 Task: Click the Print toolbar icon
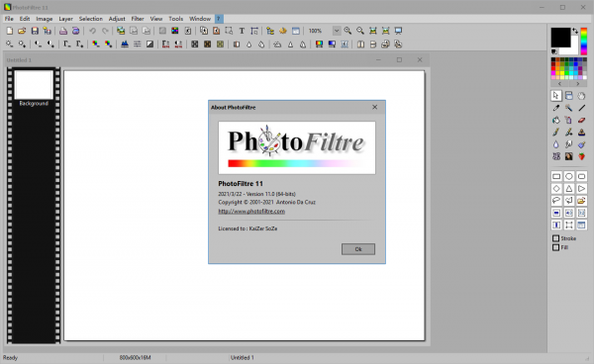point(63,31)
